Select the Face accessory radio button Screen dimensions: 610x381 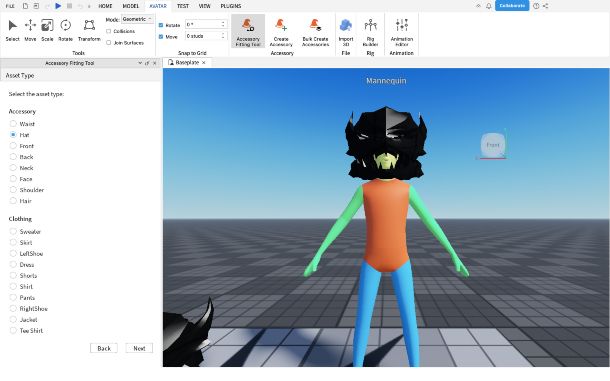pyautogui.click(x=13, y=179)
